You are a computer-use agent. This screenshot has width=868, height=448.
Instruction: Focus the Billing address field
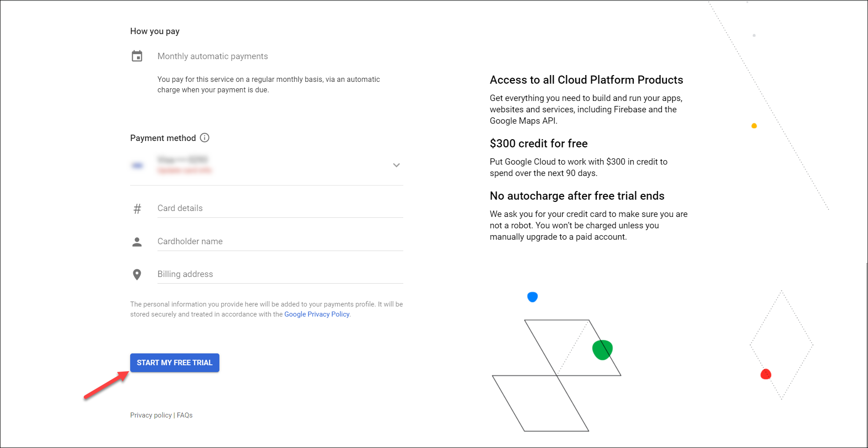(280, 274)
